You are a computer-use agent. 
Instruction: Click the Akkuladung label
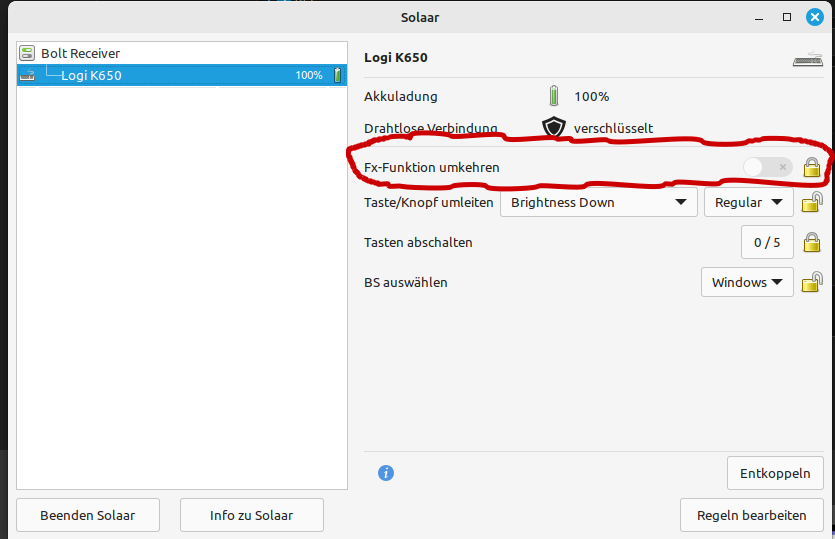[x=400, y=96]
